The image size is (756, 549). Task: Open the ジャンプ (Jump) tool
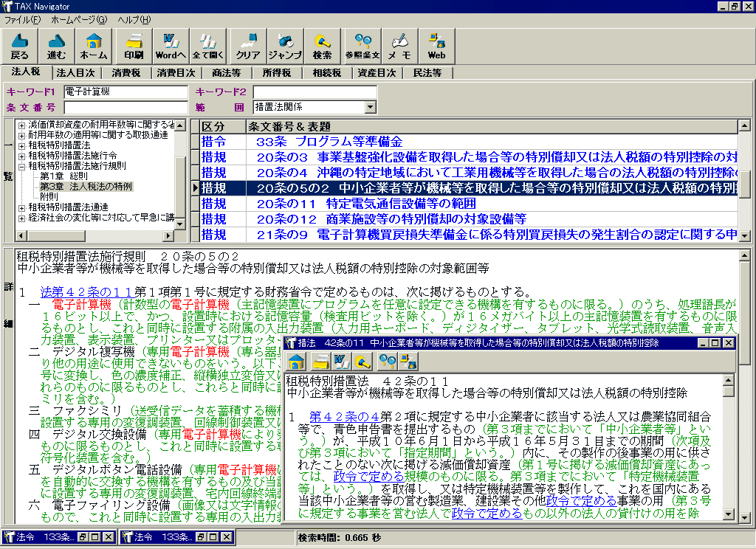point(285,46)
